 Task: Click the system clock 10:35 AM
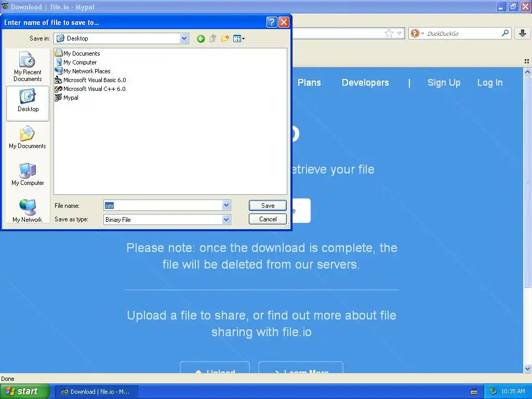pos(513,391)
